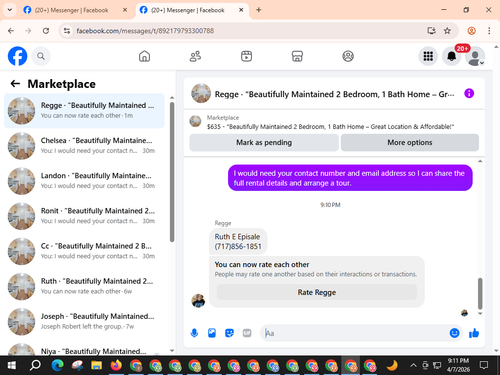This screenshot has width=500, height=375.
Task: Click the chat messages scrollbar thumb
Action: coord(480,293)
